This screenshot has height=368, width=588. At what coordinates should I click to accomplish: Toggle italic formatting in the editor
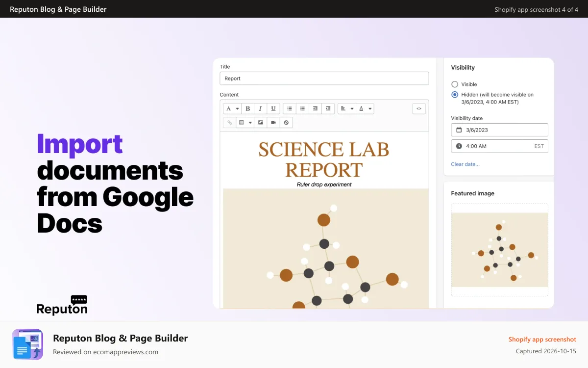tap(261, 108)
